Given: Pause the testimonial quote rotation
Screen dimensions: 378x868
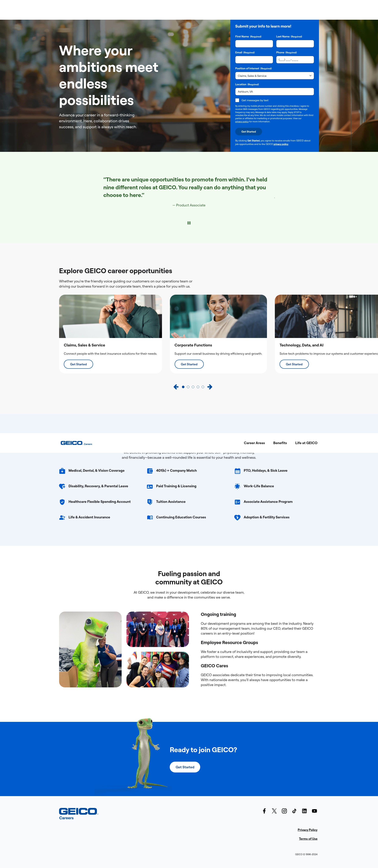Looking at the screenshot, I should pyautogui.click(x=189, y=223).
